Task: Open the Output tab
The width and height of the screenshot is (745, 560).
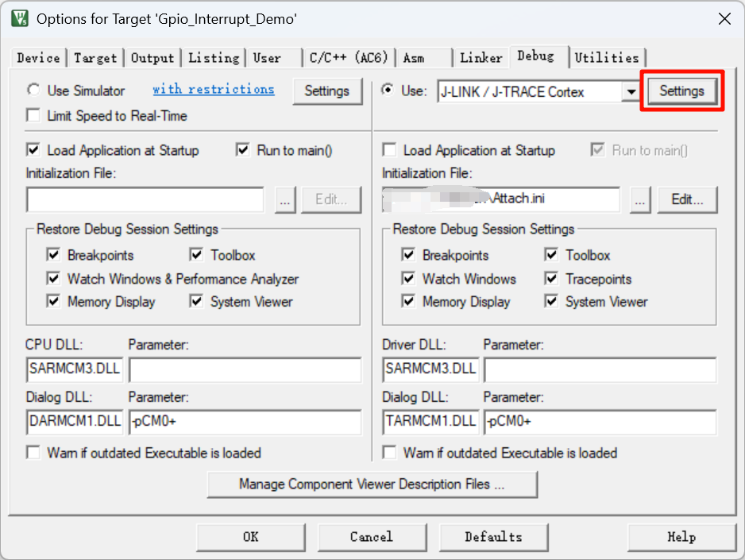Action: [152, 58]
